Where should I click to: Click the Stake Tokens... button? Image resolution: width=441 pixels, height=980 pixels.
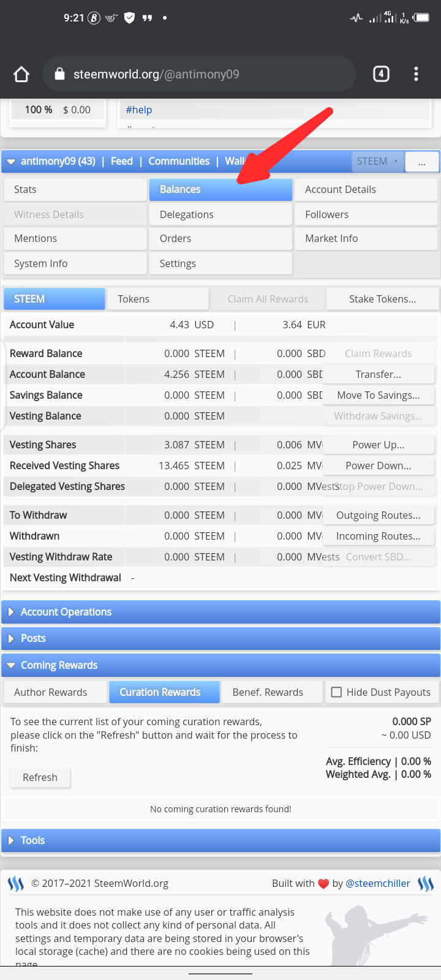382,299
